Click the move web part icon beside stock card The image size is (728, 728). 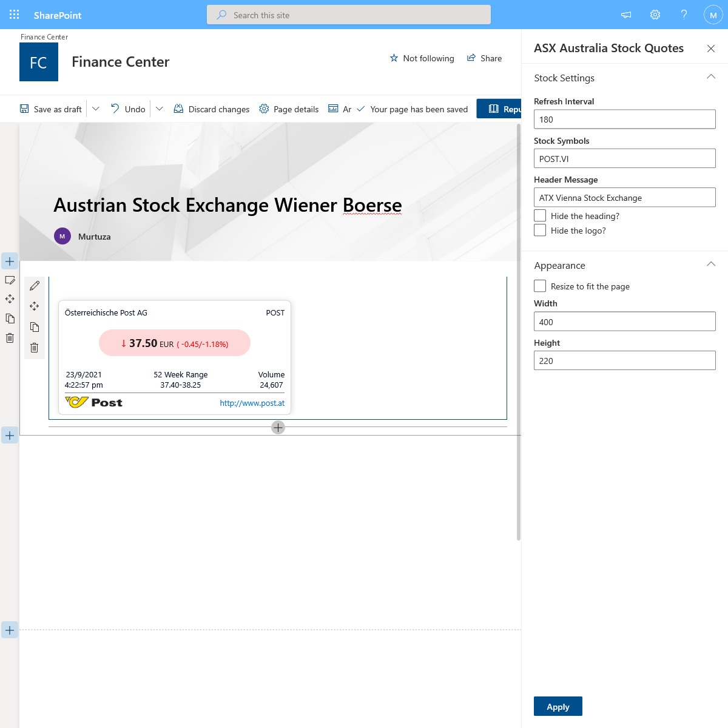tap(35, 306)
